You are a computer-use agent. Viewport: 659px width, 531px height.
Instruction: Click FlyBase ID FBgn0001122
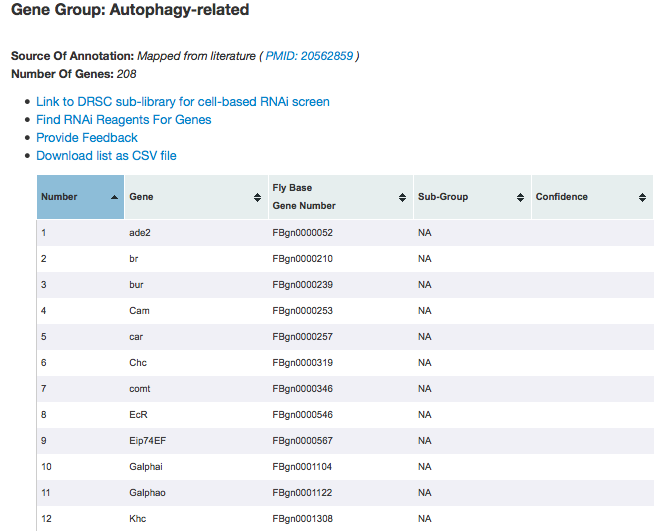coord(302,493)
